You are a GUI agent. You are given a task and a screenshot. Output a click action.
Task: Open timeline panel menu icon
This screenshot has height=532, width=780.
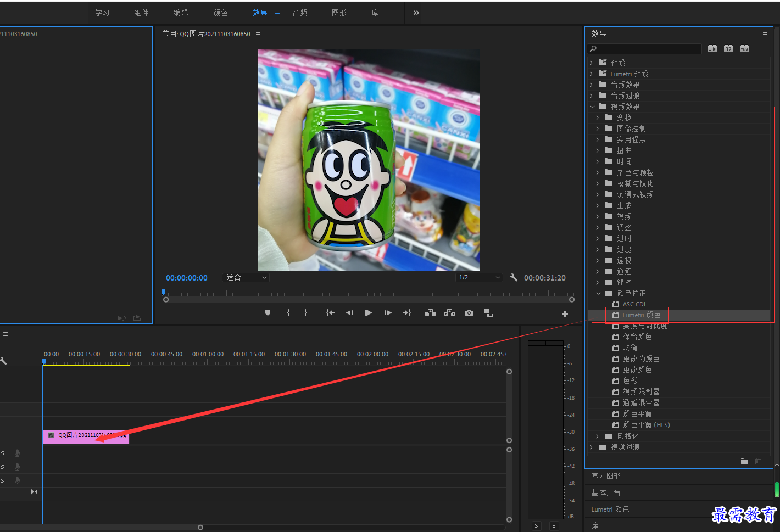point(5,334)
